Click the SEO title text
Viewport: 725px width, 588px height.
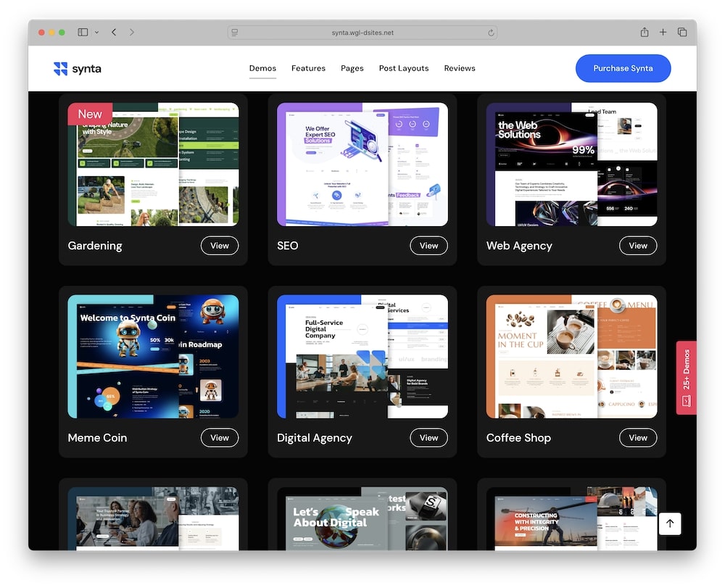tap(288, 246)
